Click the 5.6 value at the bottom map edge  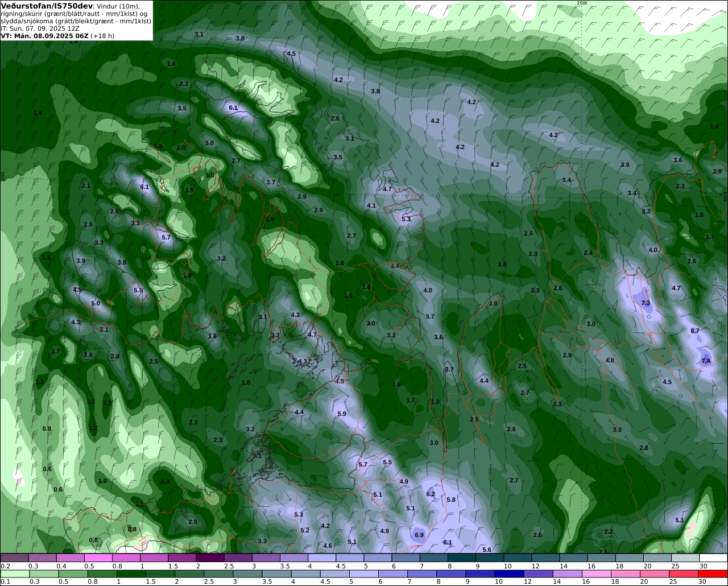[x=487, y=550]
